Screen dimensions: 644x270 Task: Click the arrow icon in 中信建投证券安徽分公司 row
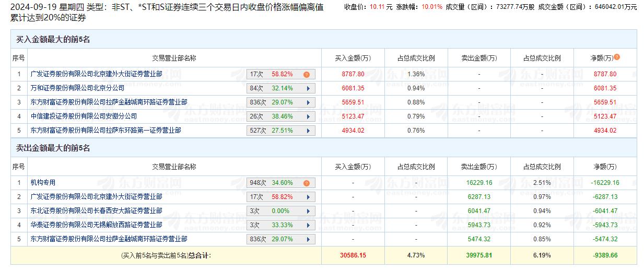[308, 116]
